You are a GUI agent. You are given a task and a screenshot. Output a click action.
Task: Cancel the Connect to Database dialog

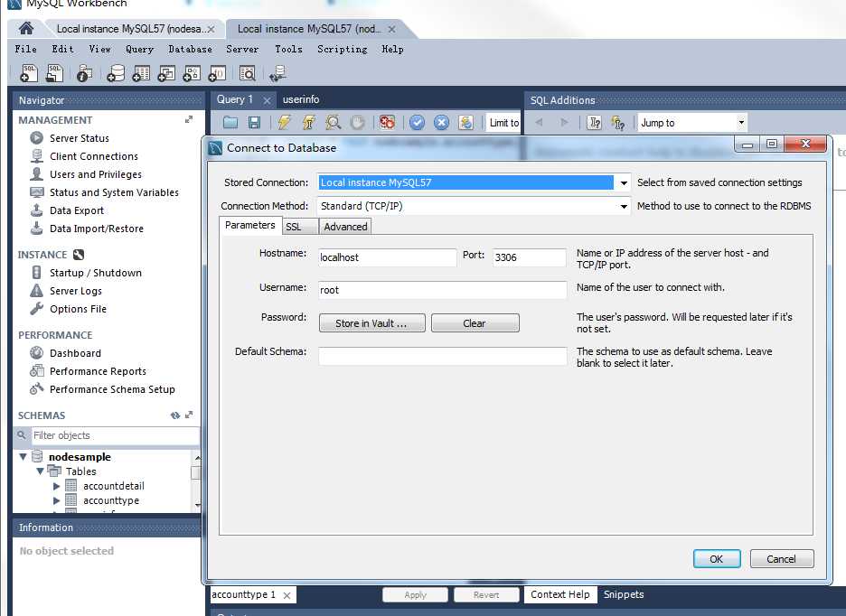tap(781, 559)
